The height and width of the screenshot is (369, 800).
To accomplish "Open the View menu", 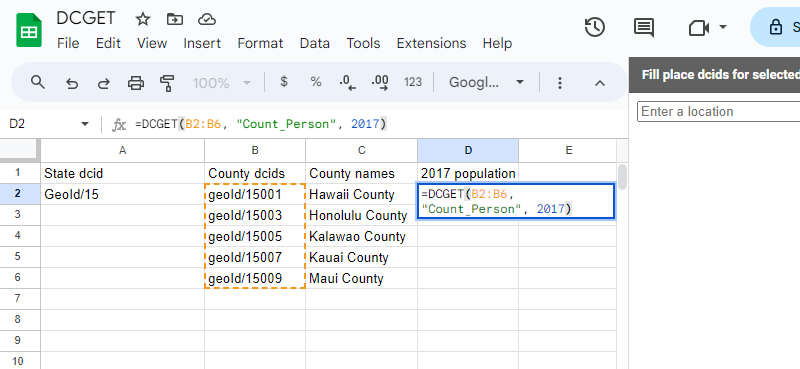I will (x=152, y=43).
